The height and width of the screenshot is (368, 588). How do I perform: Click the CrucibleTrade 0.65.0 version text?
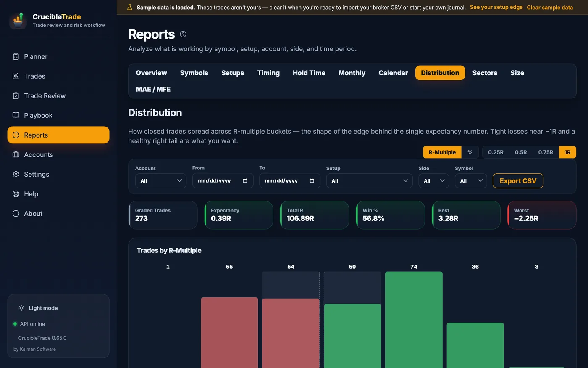click(x=42, y=338)
